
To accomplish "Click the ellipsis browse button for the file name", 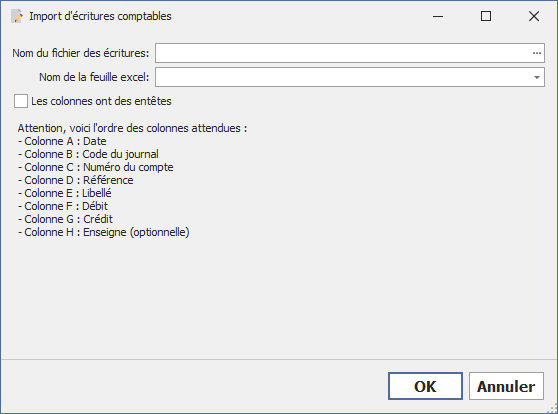I will (536, 53).
